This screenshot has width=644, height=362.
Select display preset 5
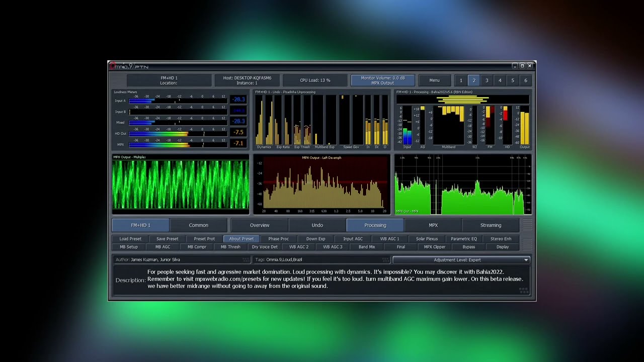[513, 80]
